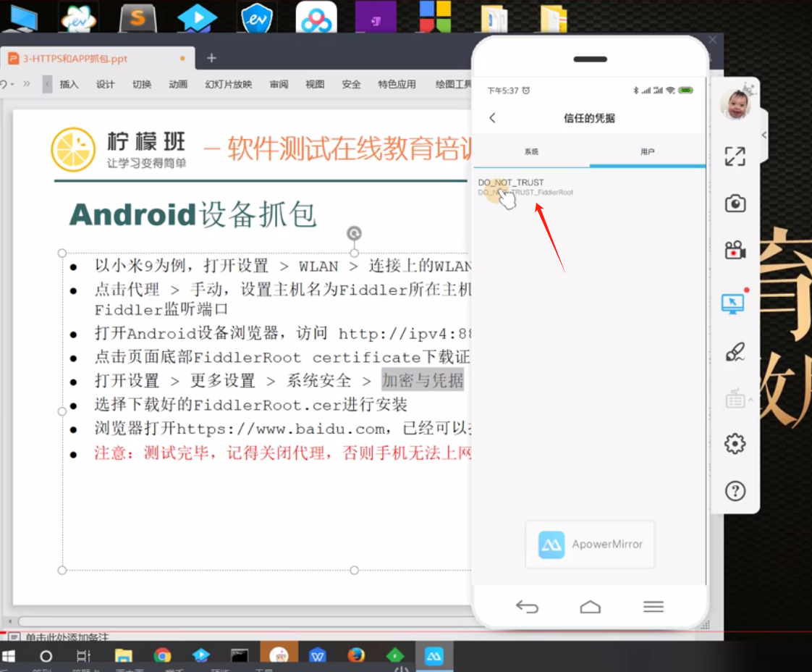The image size is (812, 672).
Task: Open Baidu Netdisk desktop icon
Action: point(316,17)
